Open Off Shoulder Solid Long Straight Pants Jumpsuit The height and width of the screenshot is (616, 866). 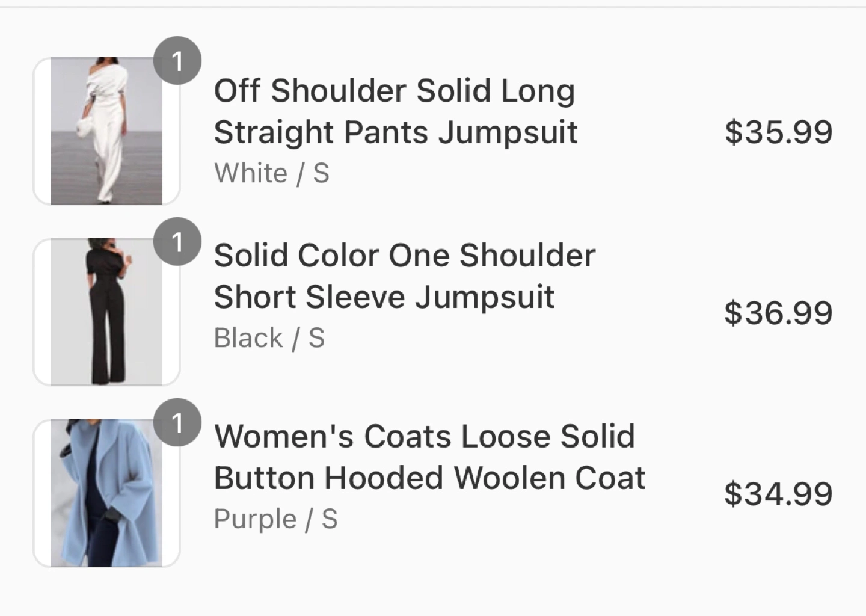click(x=395, y=111)
